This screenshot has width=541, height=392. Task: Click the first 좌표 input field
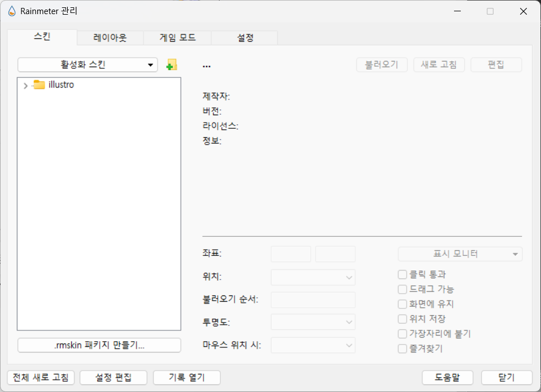291,254
